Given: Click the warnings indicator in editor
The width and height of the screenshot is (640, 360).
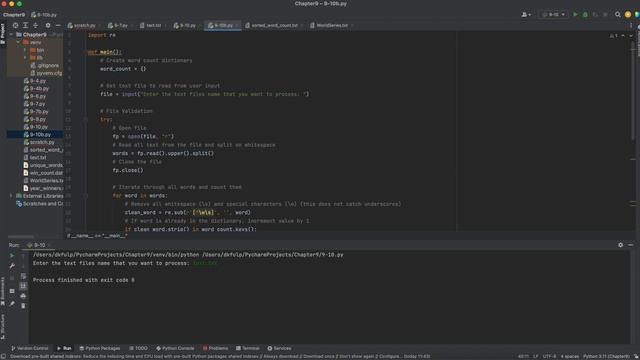Looking at the screenshot, I should pos(613,36).
